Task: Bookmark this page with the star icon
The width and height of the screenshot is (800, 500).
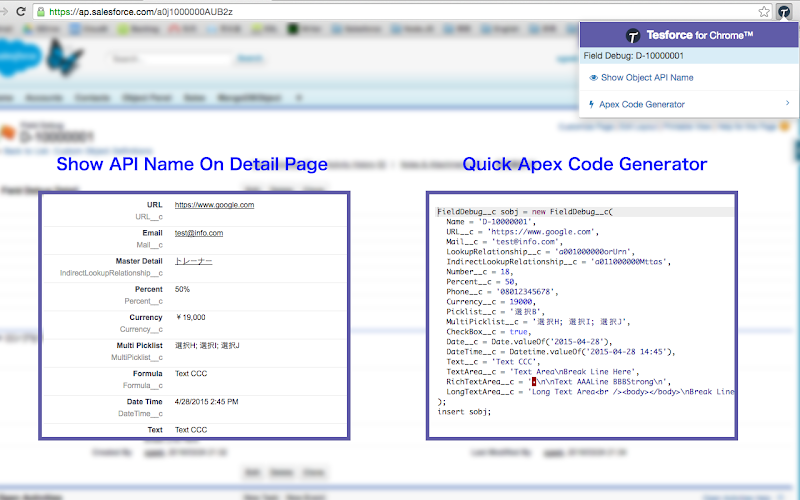Action: click(x=764, y=11)
